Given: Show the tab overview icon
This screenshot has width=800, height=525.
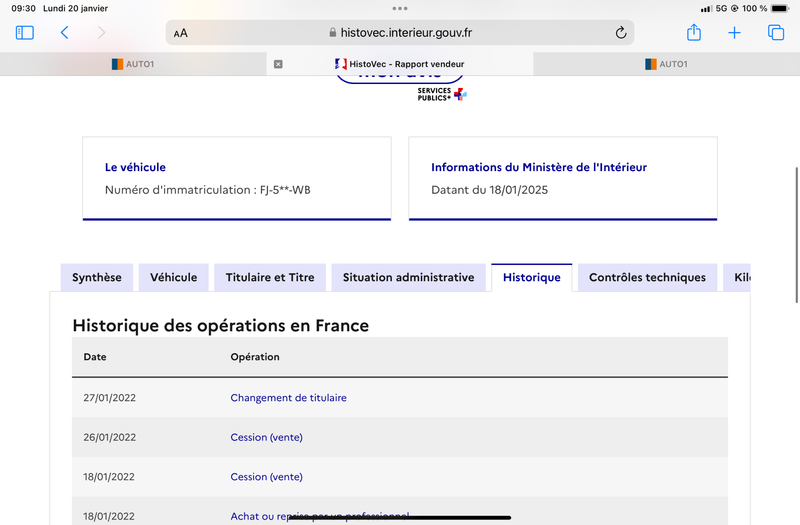Looking at the screenshot, I should click(x=776, y=33).
